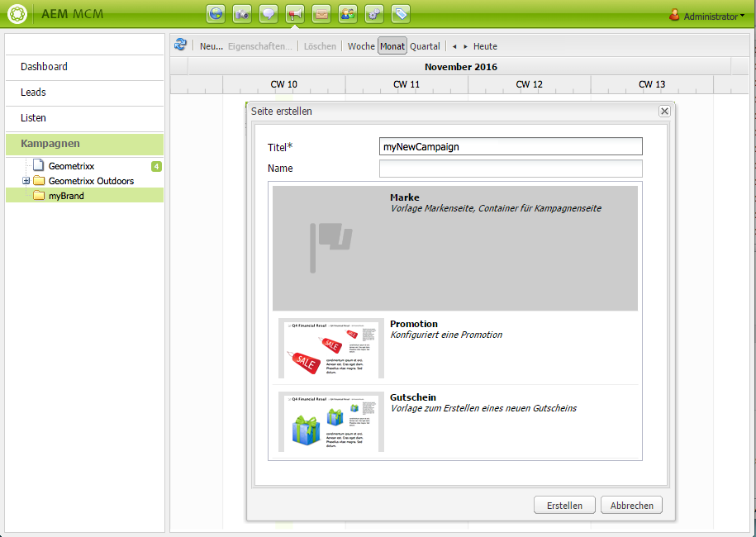Click the CW 10 calendar week header
Viewport: 756px width, 537px height.
[284, 84]
